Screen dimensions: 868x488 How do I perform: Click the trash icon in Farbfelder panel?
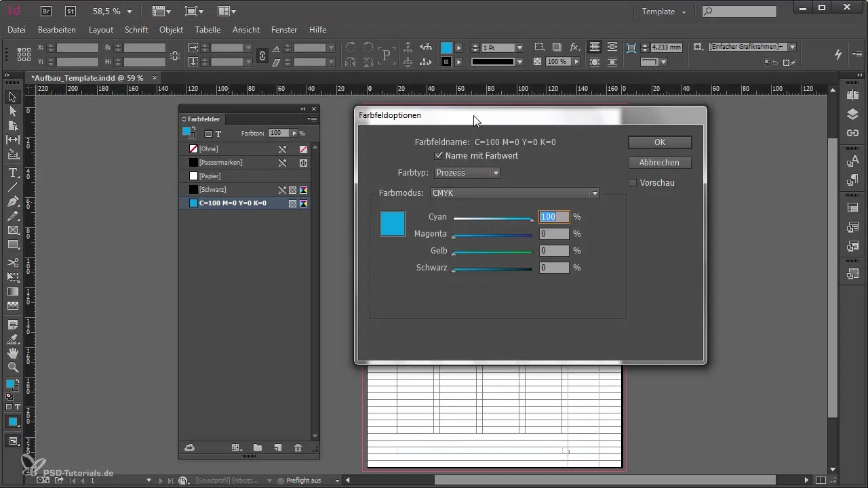[x=298, y=448]
